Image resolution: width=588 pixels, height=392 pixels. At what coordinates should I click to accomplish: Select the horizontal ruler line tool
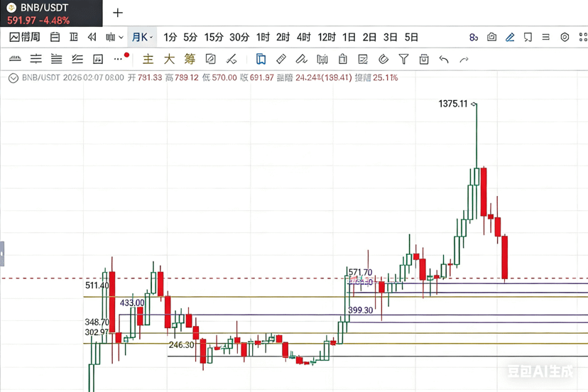(15, 59)
